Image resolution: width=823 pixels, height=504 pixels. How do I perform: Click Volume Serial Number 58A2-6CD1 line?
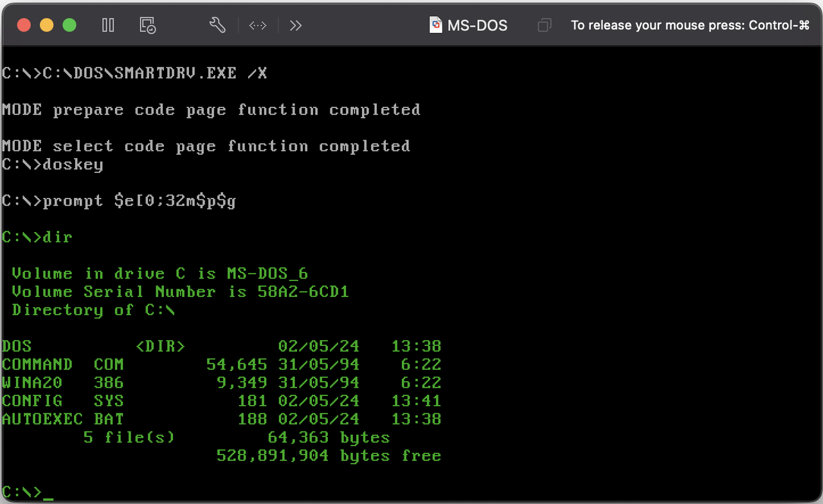click(x=180, y=292)
